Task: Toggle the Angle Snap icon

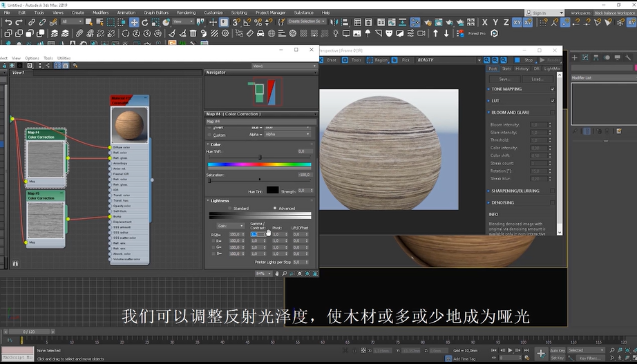Action: click(247, 22)
